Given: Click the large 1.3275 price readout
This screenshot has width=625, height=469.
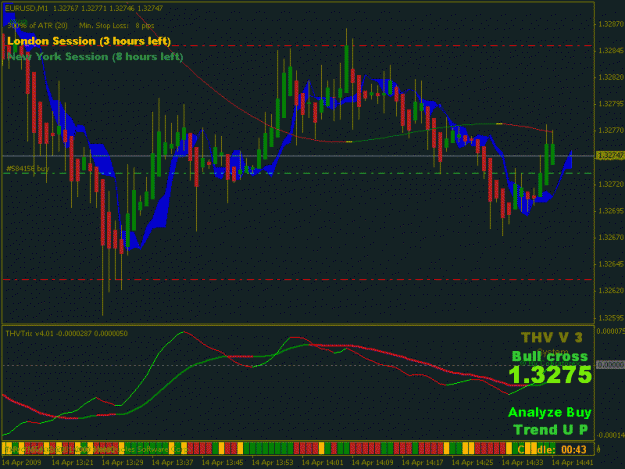Looking at the screenshot, I should tap(550, 375).
